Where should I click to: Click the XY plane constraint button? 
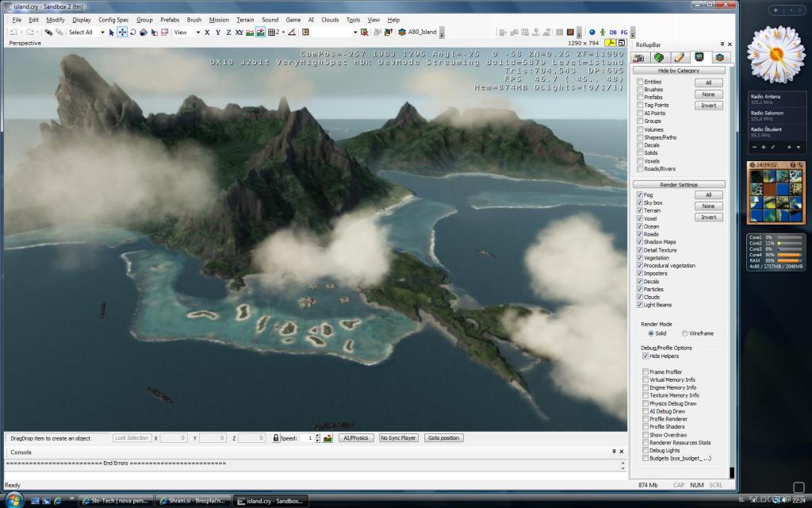[x=239, y=32]
